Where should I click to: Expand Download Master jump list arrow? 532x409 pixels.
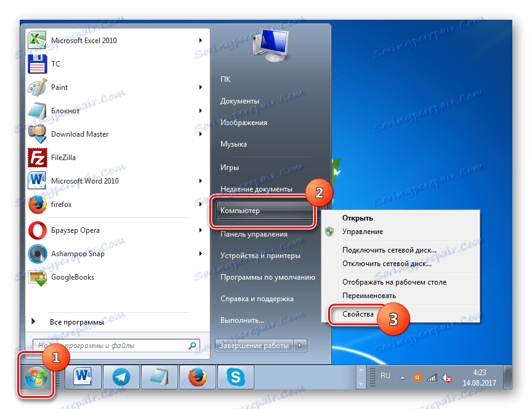point(201,134)
